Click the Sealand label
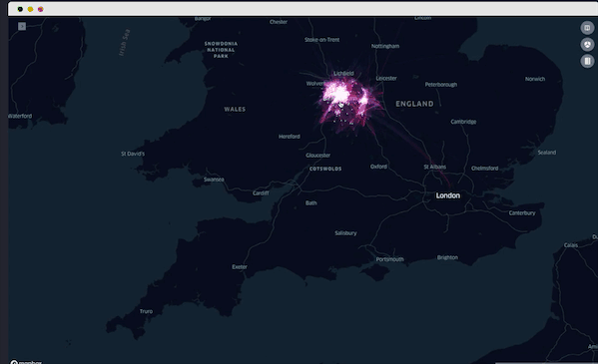This screenshot has height=364, width=598. click(x=546, y=153)
